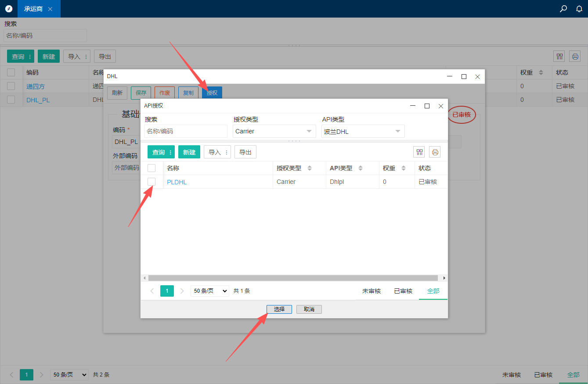
Task: Open the search magnifier in top bar
Action: [563, 9]
